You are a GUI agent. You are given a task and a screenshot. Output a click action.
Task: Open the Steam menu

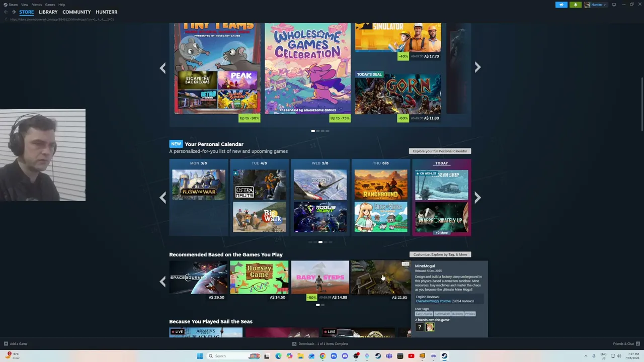tap(14, 5)
